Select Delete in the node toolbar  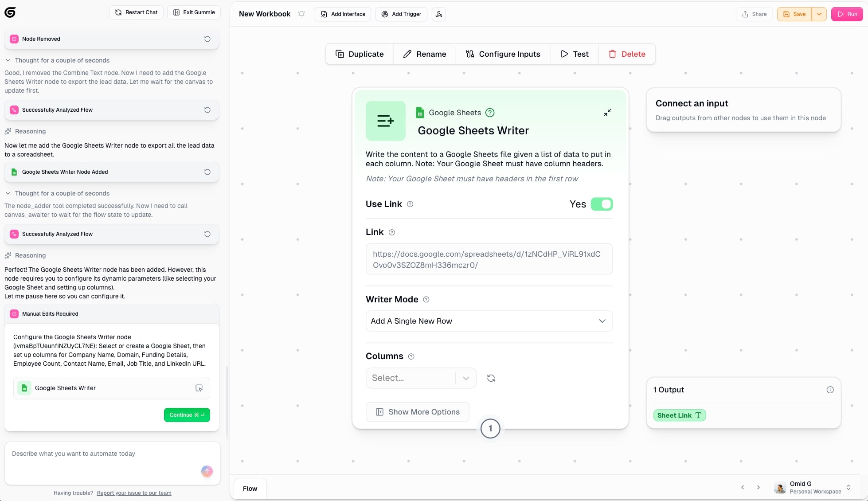(x=627, y=54)
